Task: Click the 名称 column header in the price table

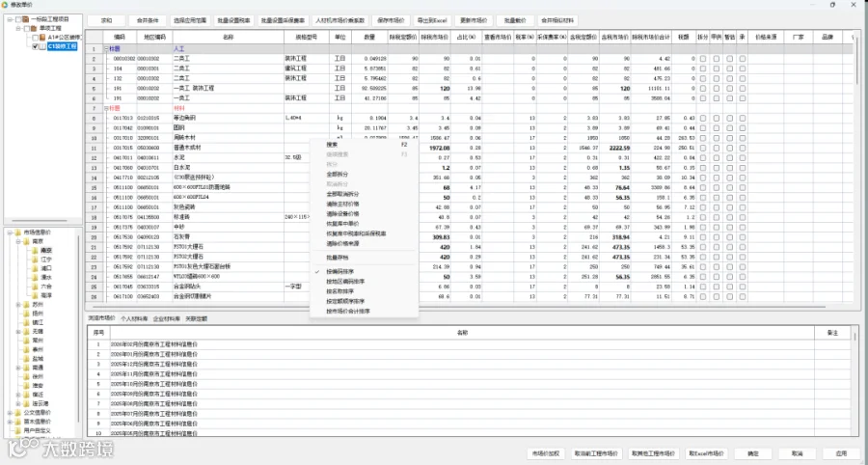Action: pos(228,37)
